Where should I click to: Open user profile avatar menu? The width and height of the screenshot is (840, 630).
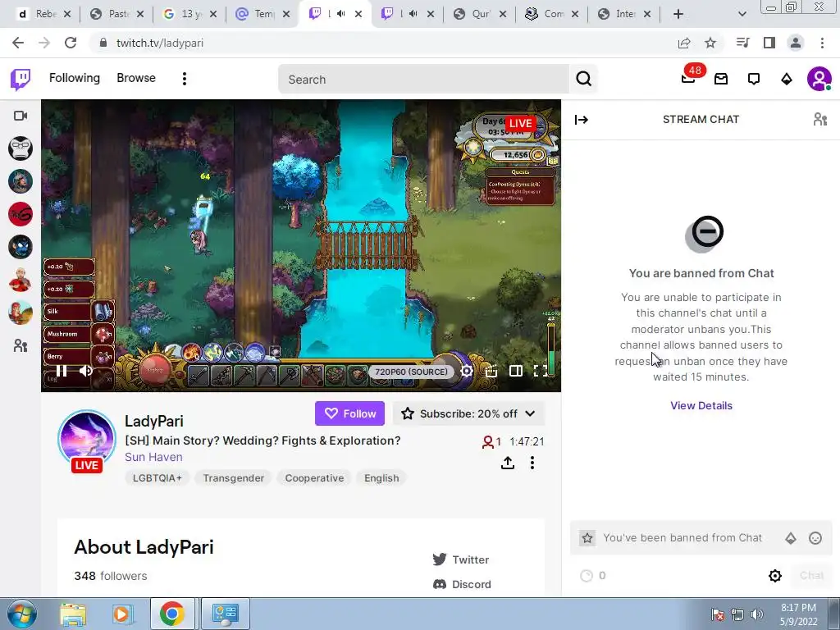pos(819,80)
